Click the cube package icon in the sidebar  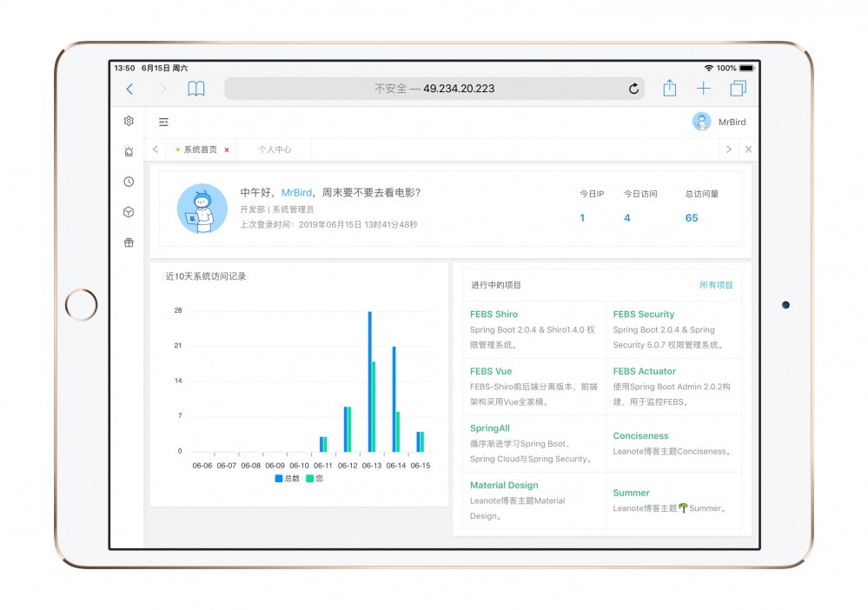click(x=128, y=211)
